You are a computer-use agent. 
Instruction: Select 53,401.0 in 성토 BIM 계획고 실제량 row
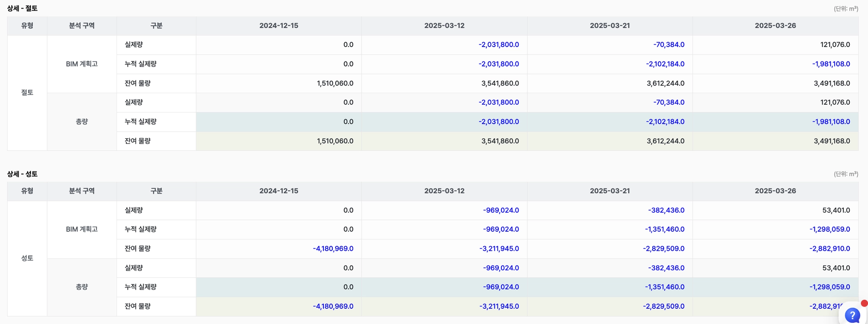(836, 210)
